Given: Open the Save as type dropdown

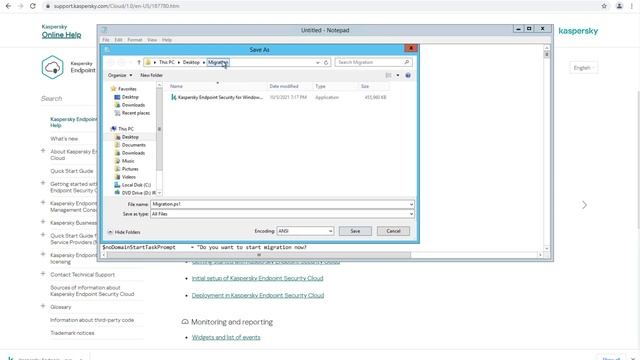Looking at the screenshot, I should tap(411, 214).
